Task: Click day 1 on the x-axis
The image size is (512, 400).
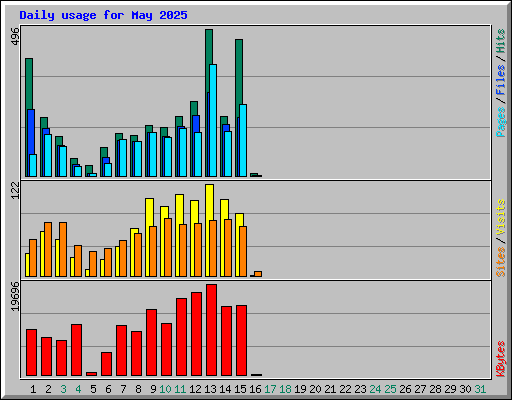Action: pos(33,389)
